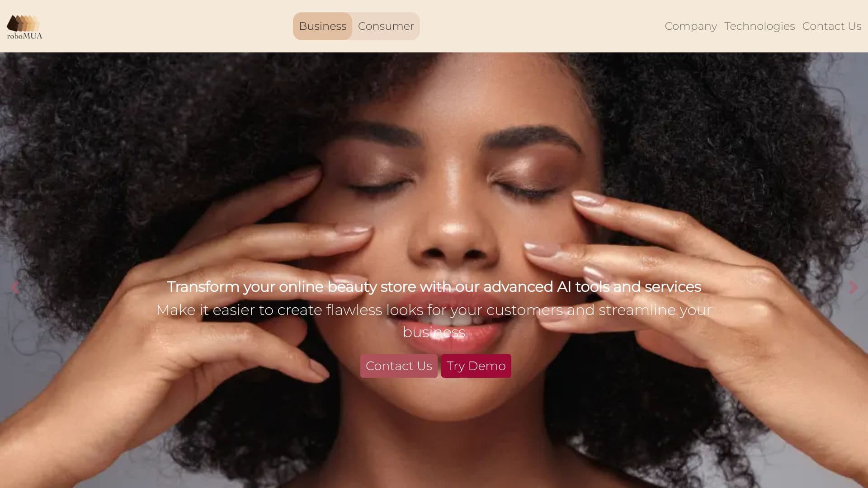
Task: Click the lightest beige swatch in the logo
Action: 37,23
